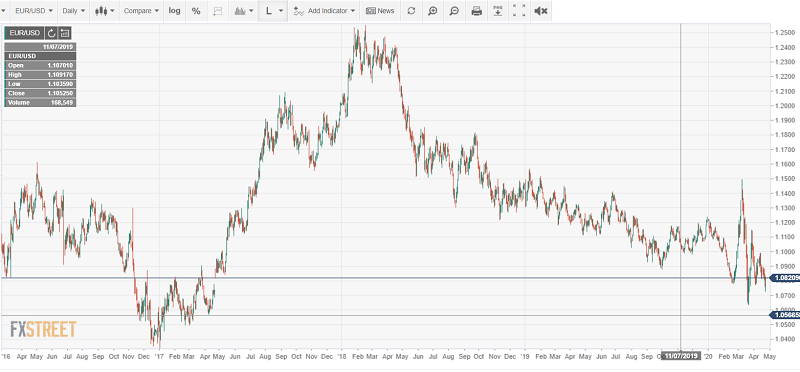800x372 pixels.
Task: Print the chart
Action: pyautogui.click(x=477, y=11)
